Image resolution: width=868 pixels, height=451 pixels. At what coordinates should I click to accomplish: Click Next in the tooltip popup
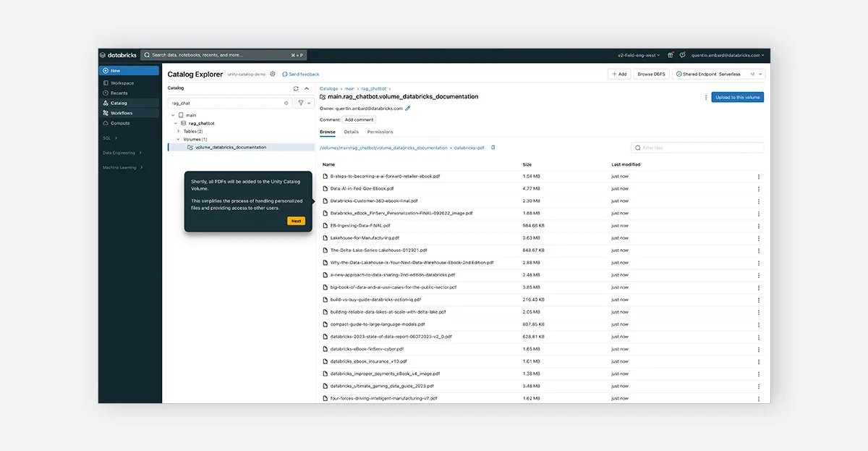297,221
